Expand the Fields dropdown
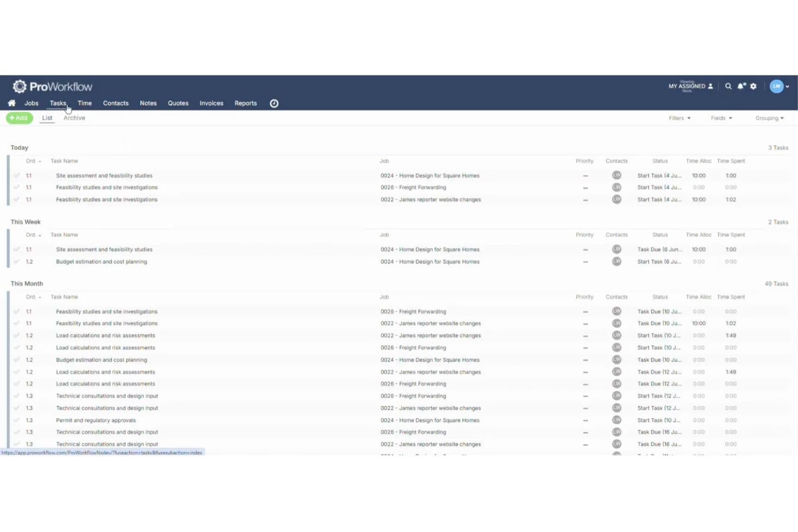The width and height of the screenshot is (798, 532). tap(721, 118)
